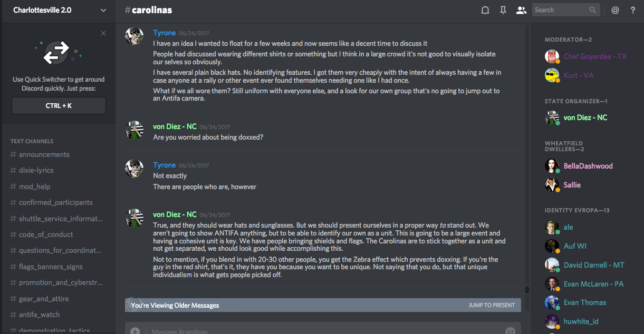Open the help question mark icon
This screenshot has width=644, height=334.
pyautogui.click(x=633, y=10)
